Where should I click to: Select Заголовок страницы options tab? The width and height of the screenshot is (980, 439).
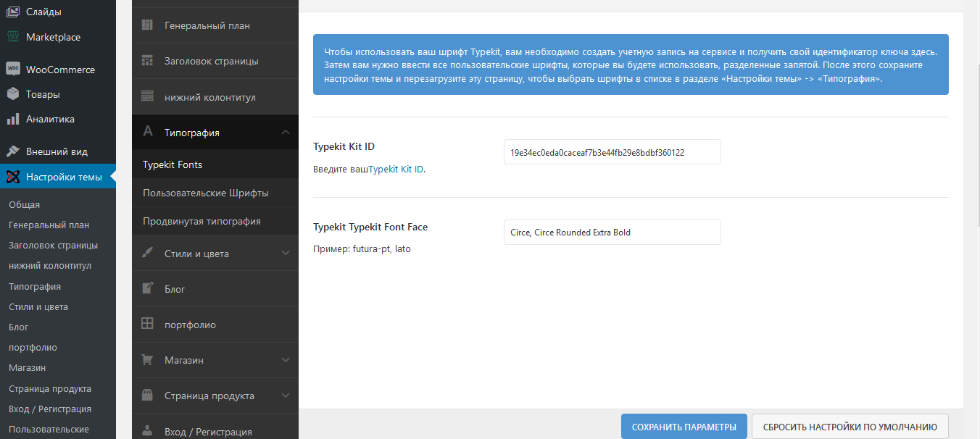[x=215, y=61]
